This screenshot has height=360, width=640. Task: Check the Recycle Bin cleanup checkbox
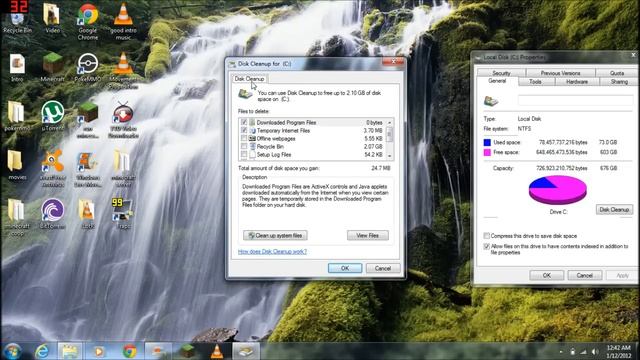(244, 147)
